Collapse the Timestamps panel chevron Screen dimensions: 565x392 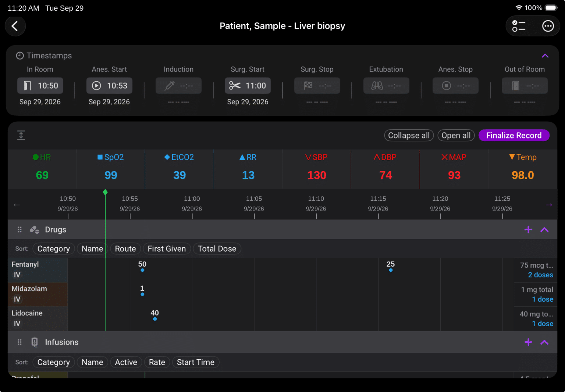[x=545, y=56]
